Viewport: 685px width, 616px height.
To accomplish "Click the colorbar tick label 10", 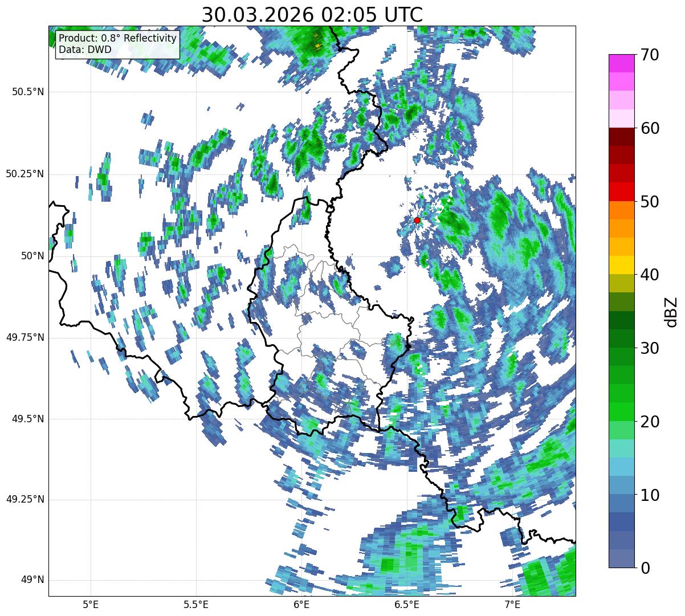I will (x=649, y=495).
